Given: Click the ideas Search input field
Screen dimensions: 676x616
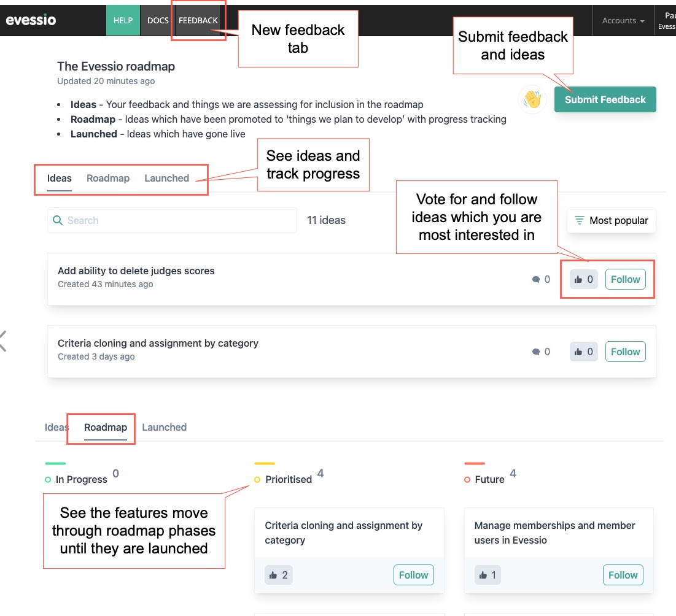Looking at the screenshot, I should click(x=172, y=221).
